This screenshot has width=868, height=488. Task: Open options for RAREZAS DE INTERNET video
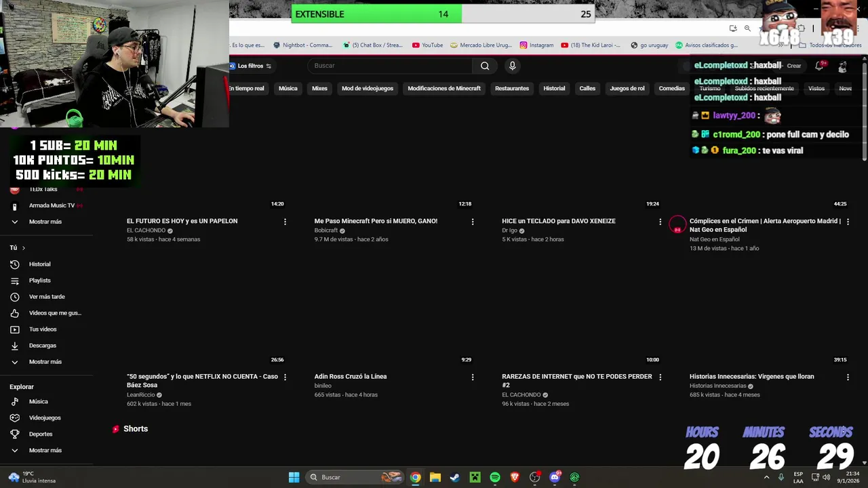pyautogui.click(x=660, y=377)
